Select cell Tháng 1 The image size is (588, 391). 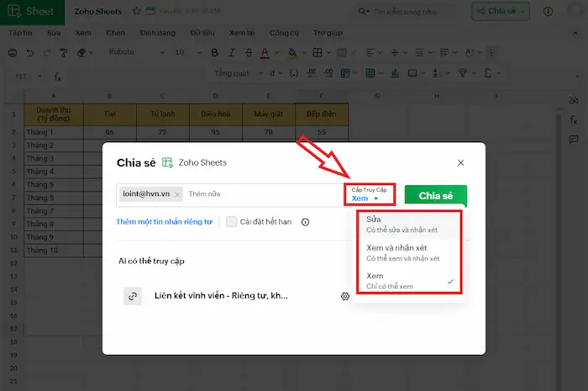[x=54, y=132]
